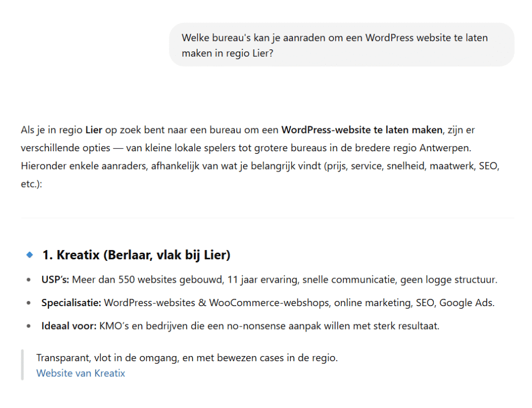The image size is (532, 408).
Task: Click the bullet dot before "Specialisatie"
Action: click(29, 304)
